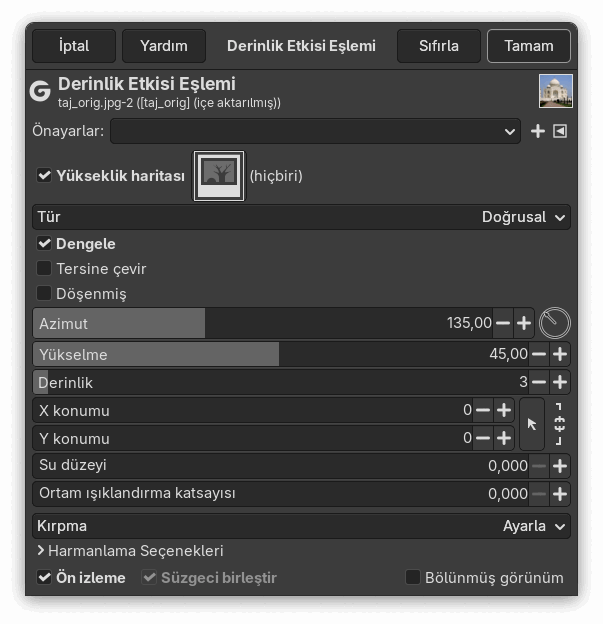The image size is (603, 624).
Task: Open the Kırpma dropdown set to Ayarla
Action: 301,526
